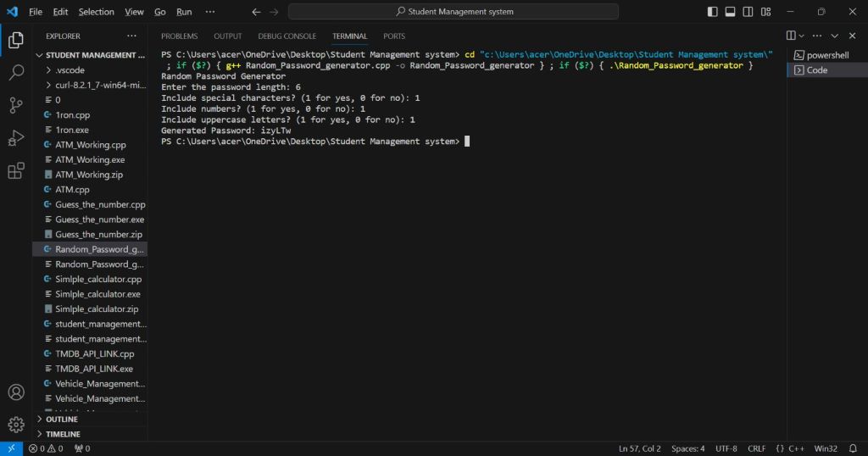The image size is (868, 456).
Task: Show errors and warnings count in status bar
Action: pos(46,448)
